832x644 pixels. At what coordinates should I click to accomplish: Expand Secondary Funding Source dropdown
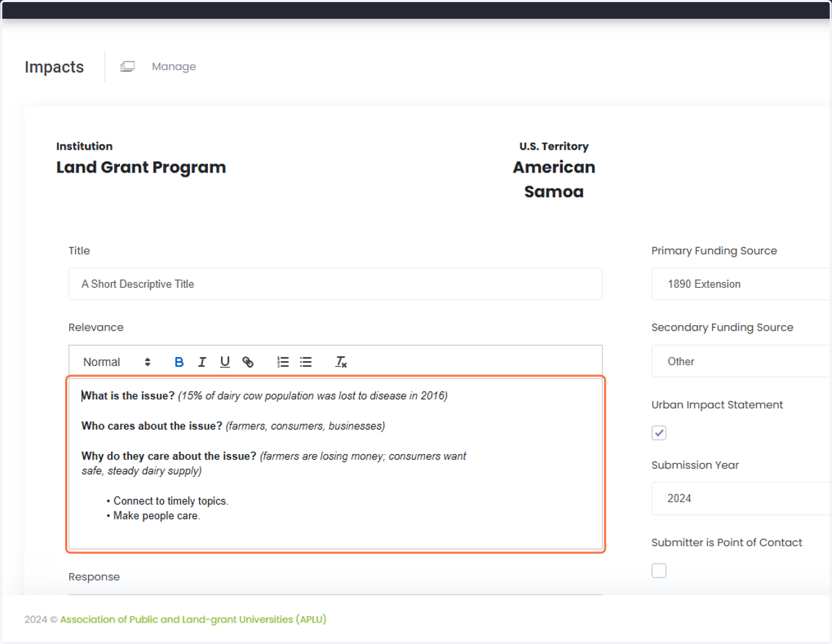741,361
